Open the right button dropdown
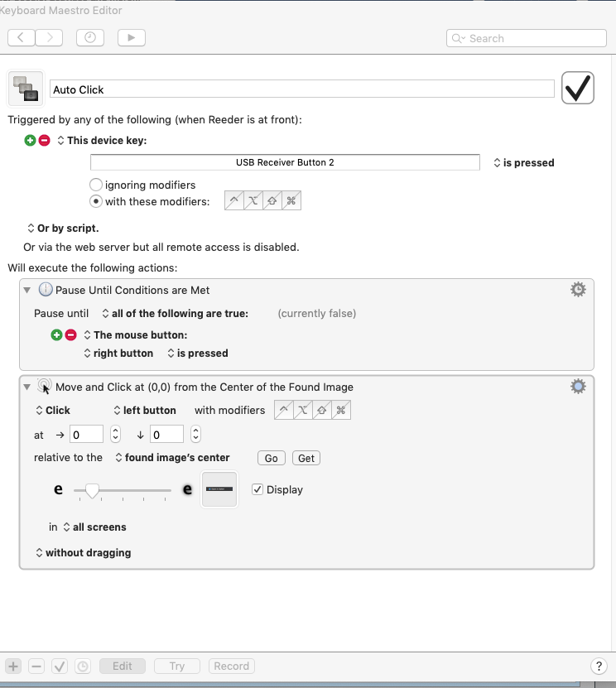This screenshot has height=688, width=616. tap(118, 354)
